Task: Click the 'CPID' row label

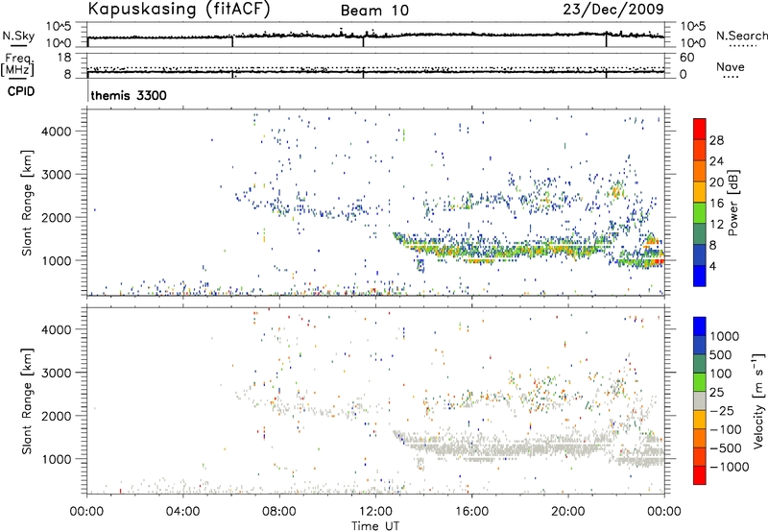Action: (21, 91)
